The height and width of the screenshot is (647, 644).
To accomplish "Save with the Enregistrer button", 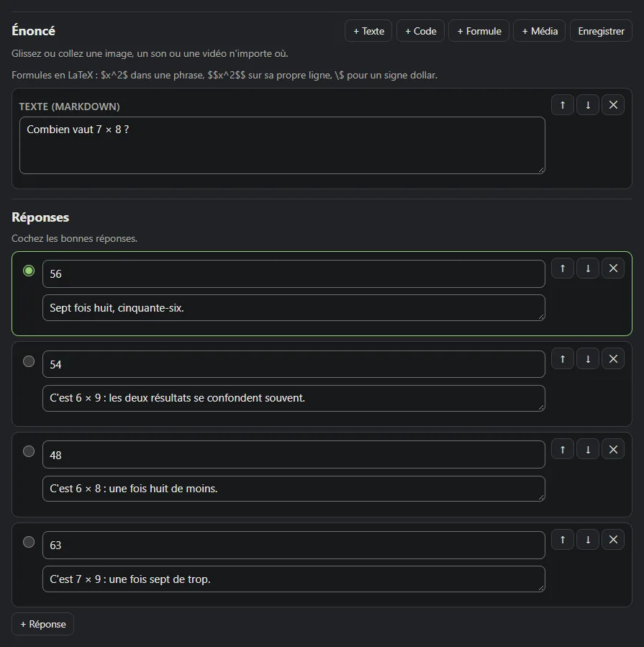I will pos(601,31).
